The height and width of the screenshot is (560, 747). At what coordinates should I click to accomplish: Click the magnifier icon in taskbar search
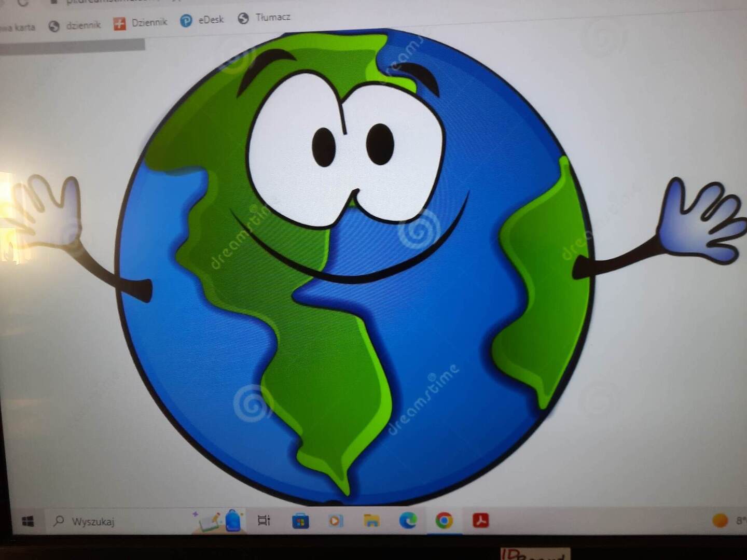pyautogui.click(x=59, y=520)
